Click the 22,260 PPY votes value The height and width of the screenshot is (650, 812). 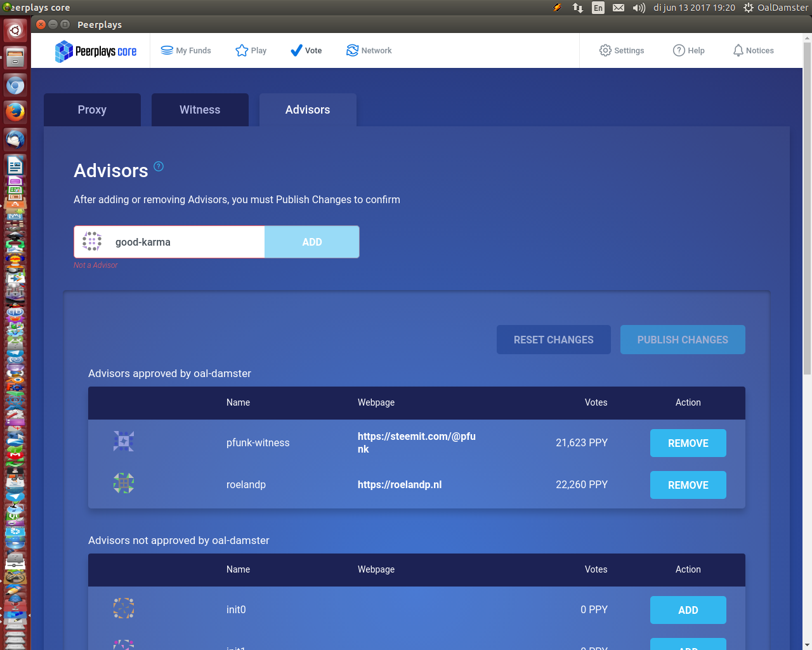point(582,484)
